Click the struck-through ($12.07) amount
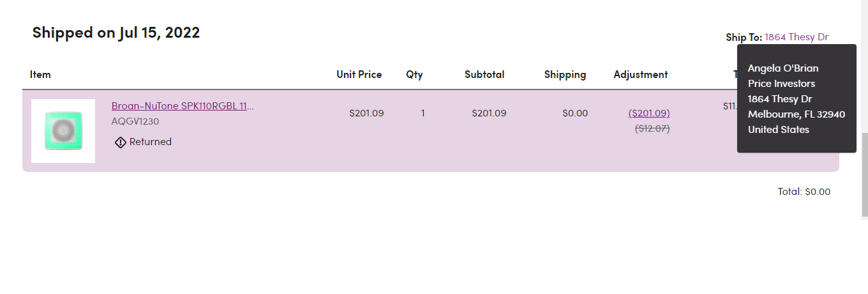The image size is (868, 294). pos(652,128)
